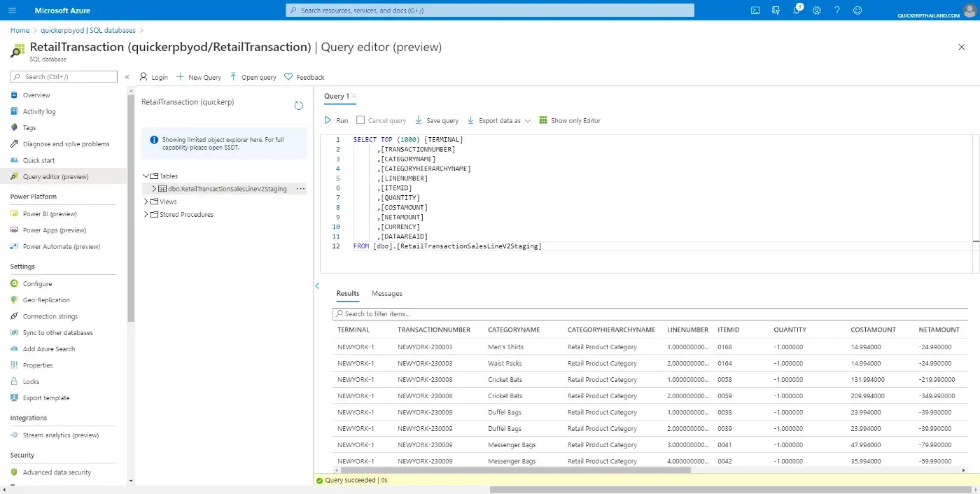The width and height of the screenshot is (980, 494).
Task: Expand the dbo.RetailTransactionSalesLineV2Staging table node
Action: [x=154, y=189]
